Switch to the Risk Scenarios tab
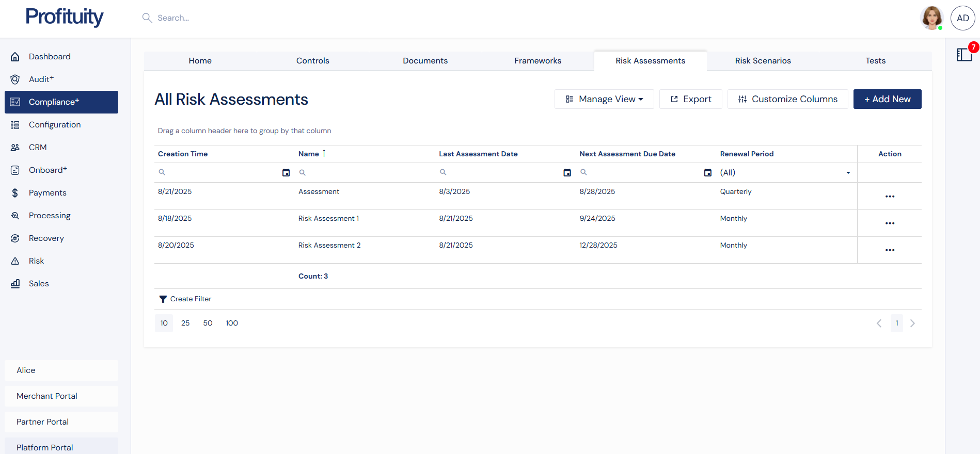 (x=763, y=61)
